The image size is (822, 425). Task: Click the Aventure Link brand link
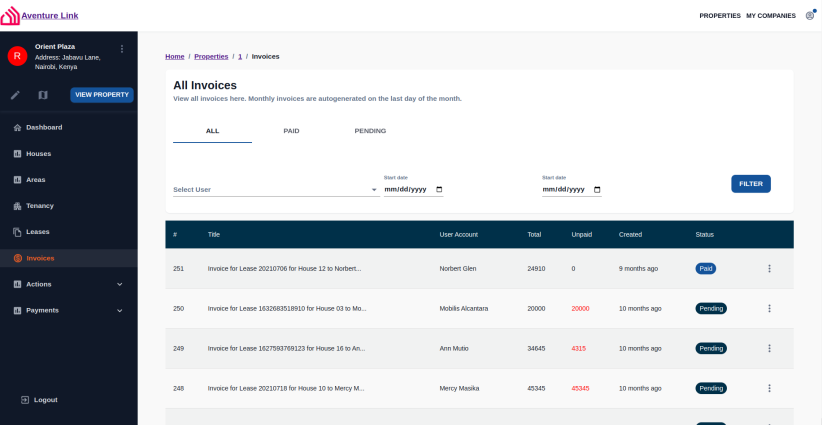[x=50, y=16]
